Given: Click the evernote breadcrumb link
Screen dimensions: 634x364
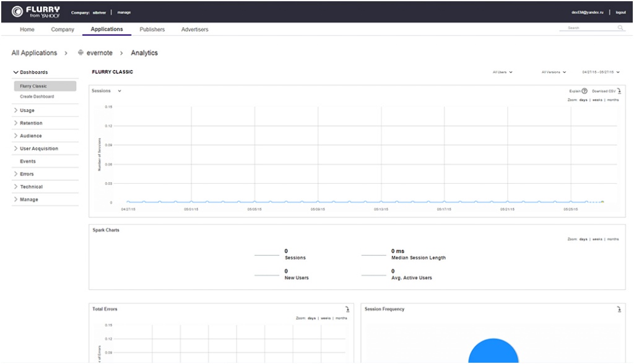Looking at the screenshot, I should point(100,53).
